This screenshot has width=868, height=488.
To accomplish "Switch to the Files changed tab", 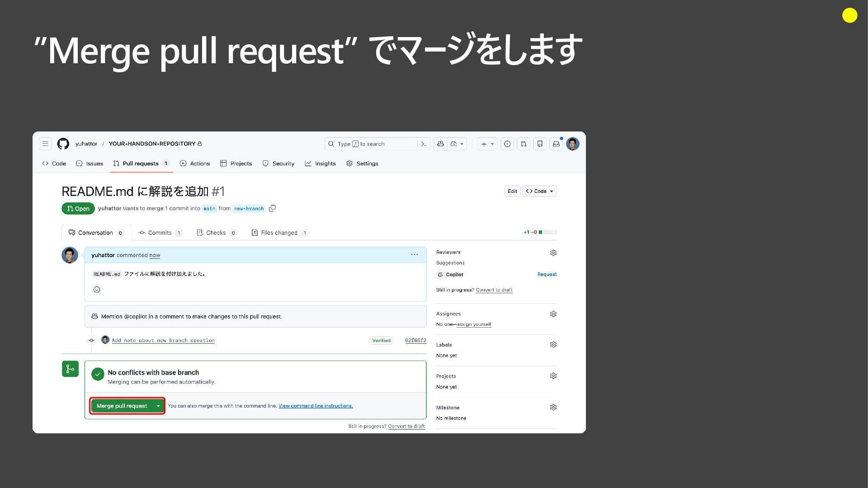I will pos(279,233).
